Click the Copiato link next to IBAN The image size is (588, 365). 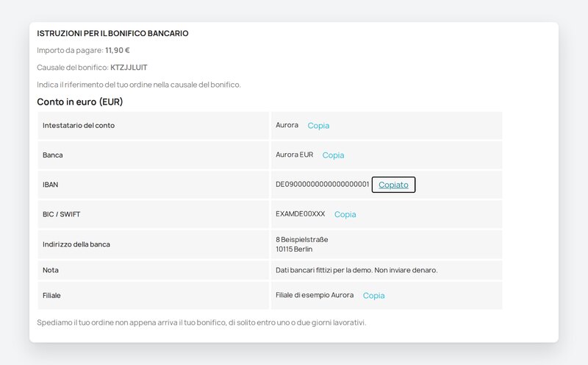coord(393,185)
